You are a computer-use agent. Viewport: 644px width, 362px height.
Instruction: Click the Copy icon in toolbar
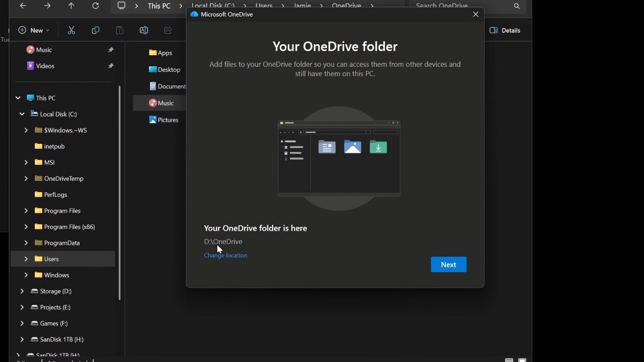96,30
